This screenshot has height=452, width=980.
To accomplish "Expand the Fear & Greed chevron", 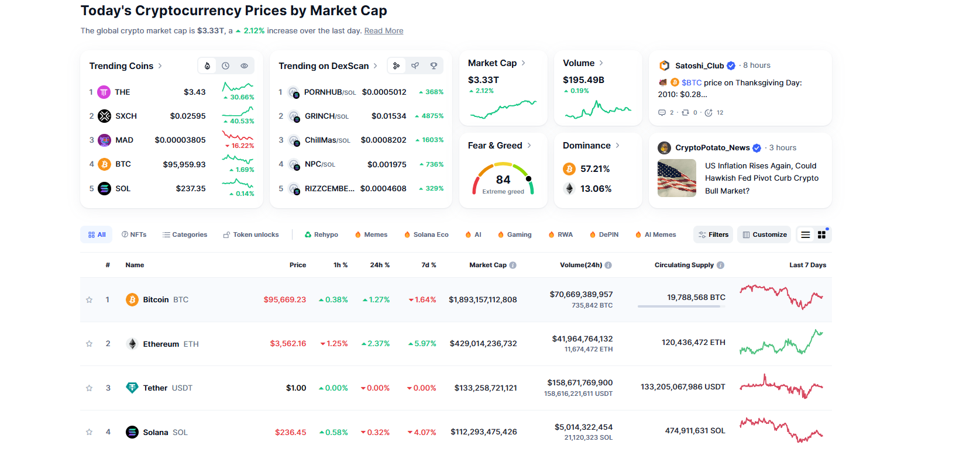I will tap(529, 146).
